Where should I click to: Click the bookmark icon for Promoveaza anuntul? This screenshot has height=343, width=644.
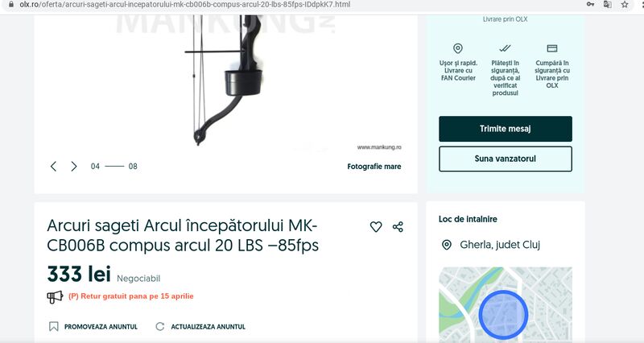pyautogui.click(x=54, y=327)
